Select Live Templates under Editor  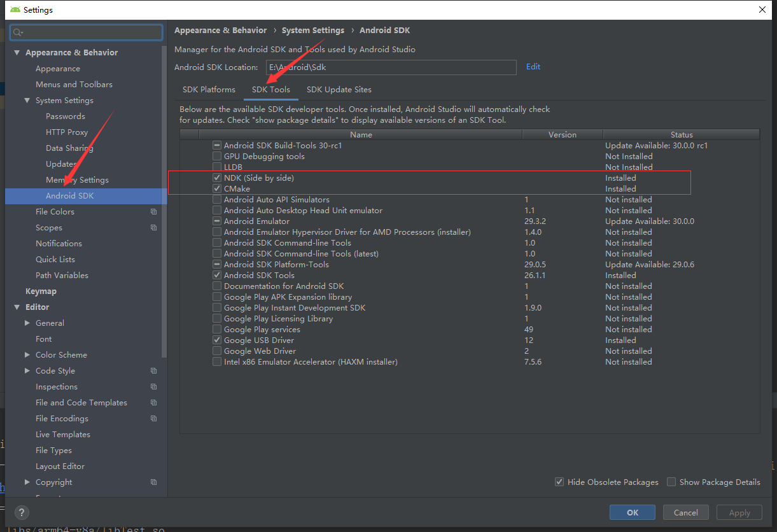[63, 435]
